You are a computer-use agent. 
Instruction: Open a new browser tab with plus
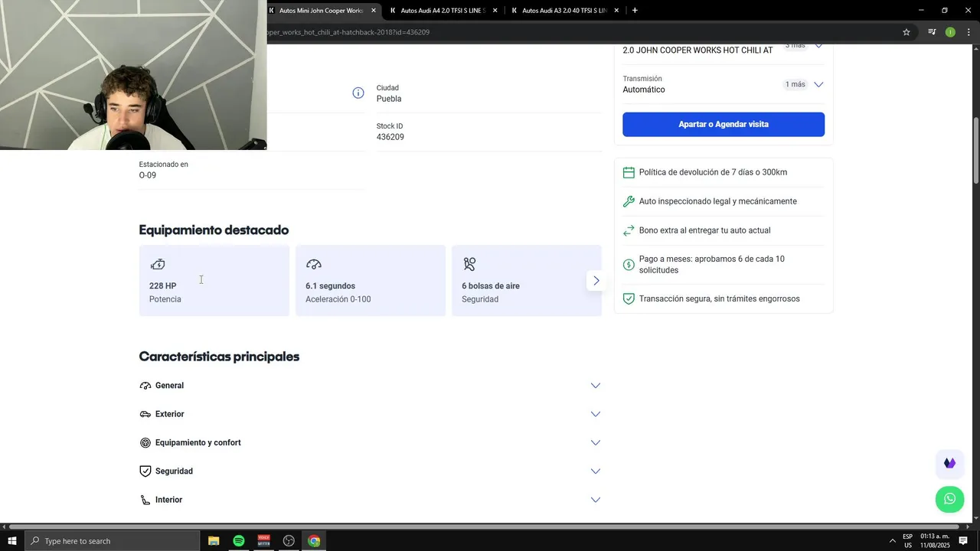635,11
